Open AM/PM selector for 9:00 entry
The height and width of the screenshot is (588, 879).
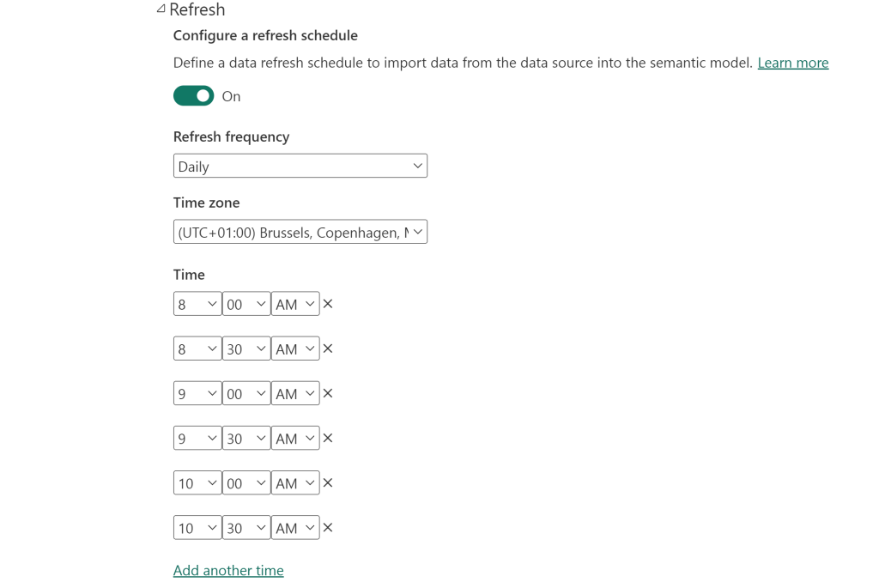click(x=295, y=393)
